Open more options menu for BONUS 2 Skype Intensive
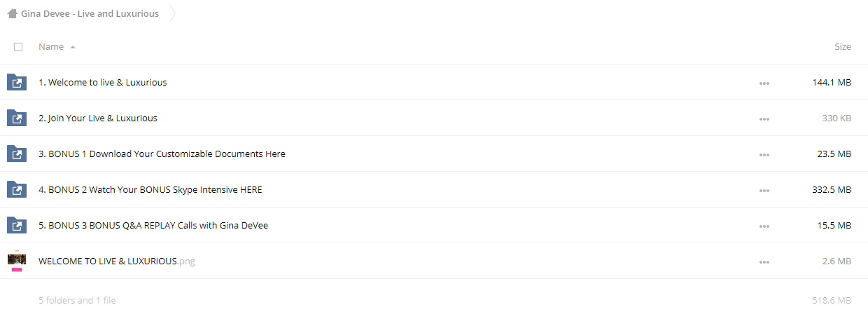Viewport: 868px width, 326px height. (764, 190)
